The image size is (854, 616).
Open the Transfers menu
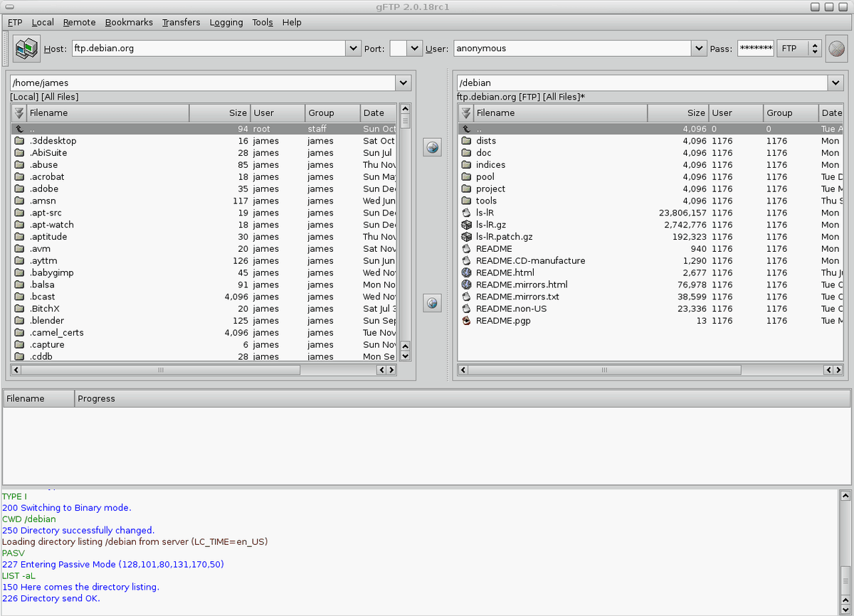181,22
